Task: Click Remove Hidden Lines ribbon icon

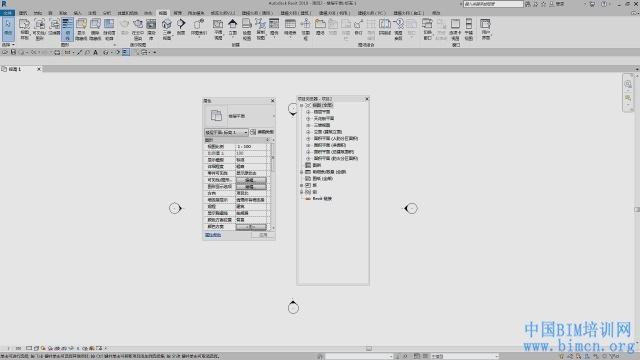Action: click(95, 29)
